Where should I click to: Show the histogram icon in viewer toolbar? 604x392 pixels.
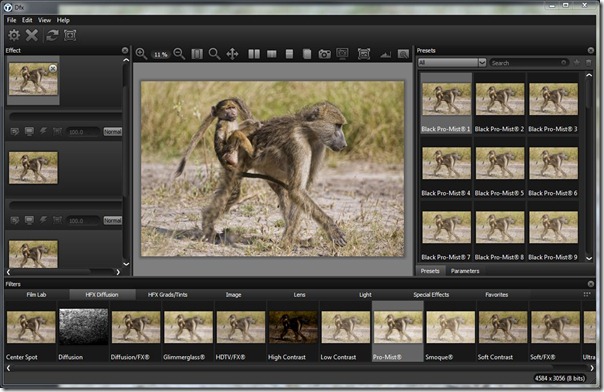click(385, 55)
